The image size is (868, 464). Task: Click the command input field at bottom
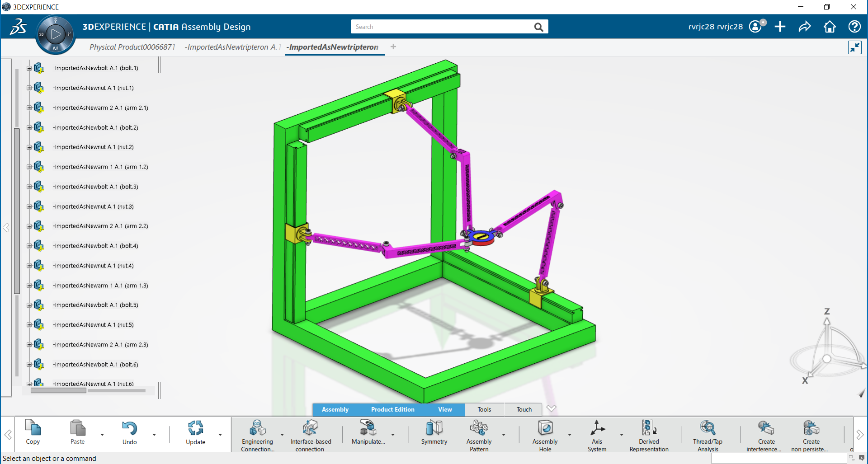pyautogui.click(x=779, y=459)
